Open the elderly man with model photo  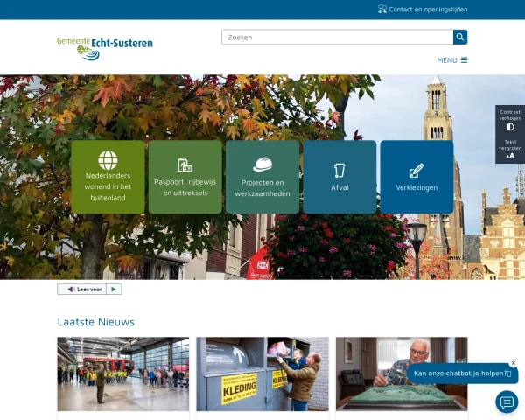pyautogui.click(x=402, y=374)
